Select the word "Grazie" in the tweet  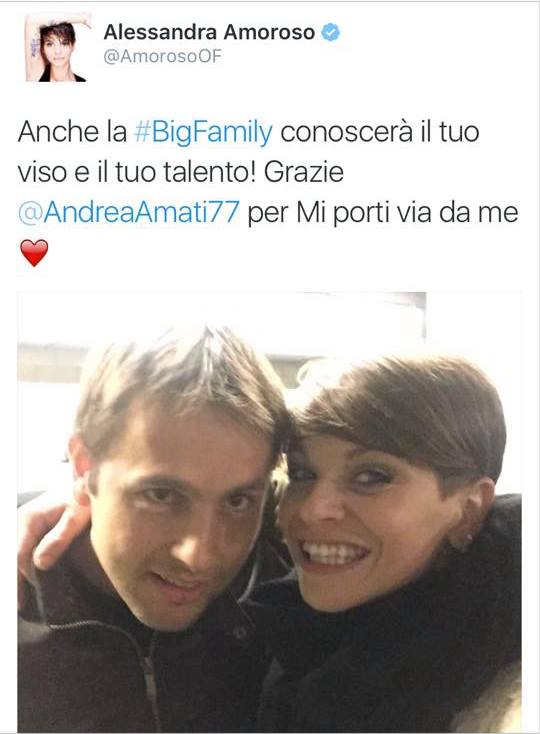(x=304, y=172)
